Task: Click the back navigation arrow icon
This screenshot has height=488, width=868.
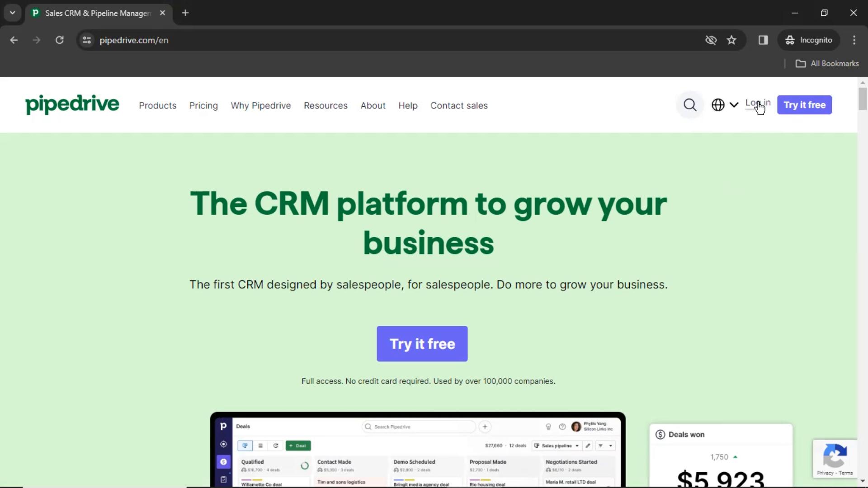Action: coord(14,40)
